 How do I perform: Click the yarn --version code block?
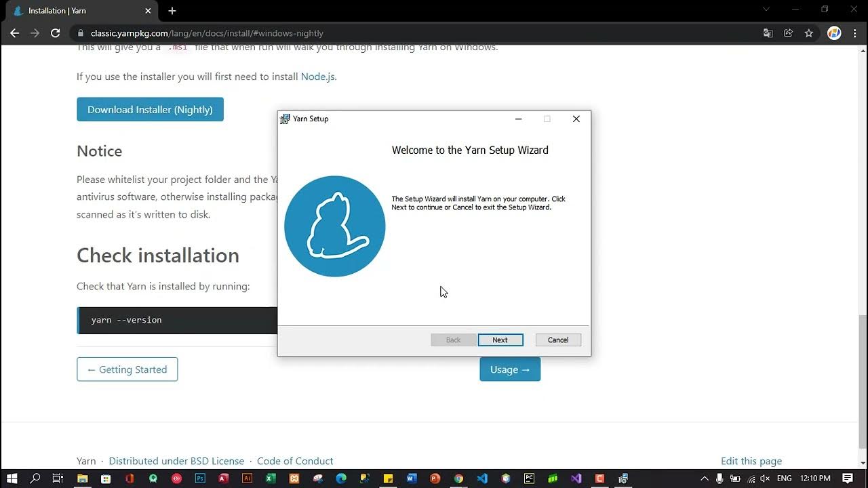(178, 320)
